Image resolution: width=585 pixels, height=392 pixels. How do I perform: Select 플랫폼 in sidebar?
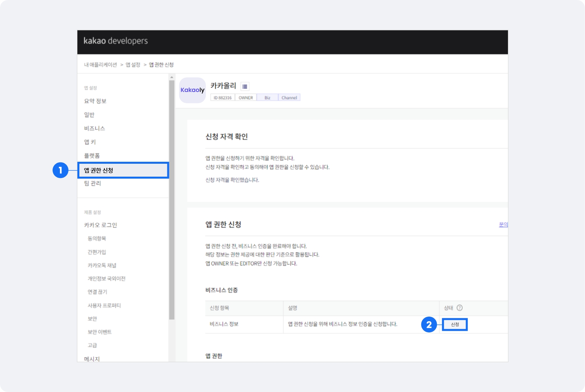92,155
